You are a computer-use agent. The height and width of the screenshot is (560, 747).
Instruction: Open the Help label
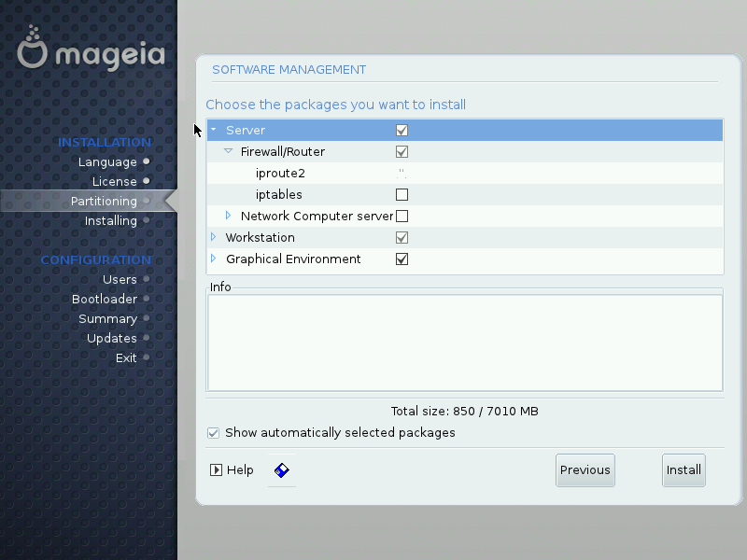click(240, 470)
